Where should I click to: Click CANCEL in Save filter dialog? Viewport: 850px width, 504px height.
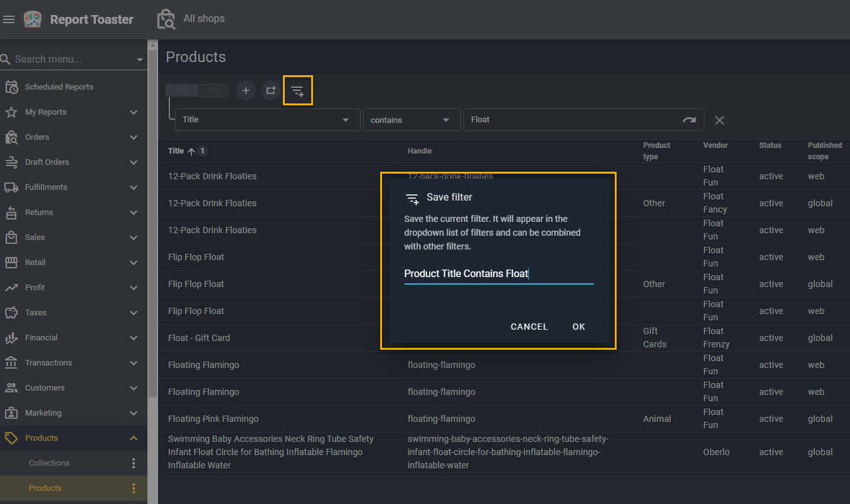click(x=529, y=327)
